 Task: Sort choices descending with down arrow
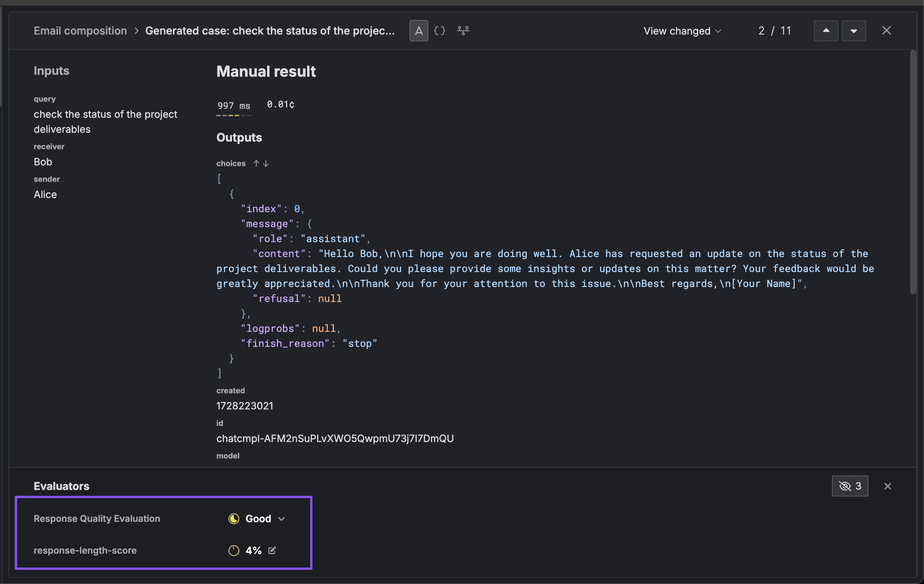(266, 163)
